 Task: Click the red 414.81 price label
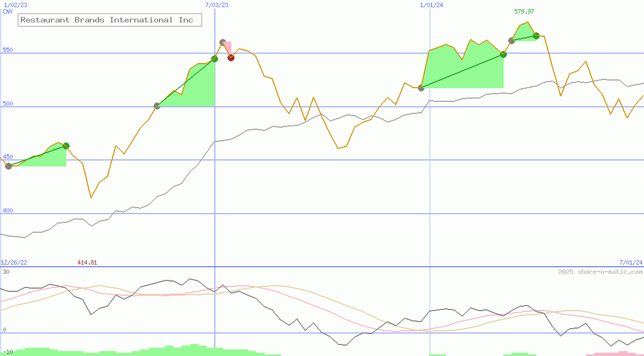coord(88,262)
